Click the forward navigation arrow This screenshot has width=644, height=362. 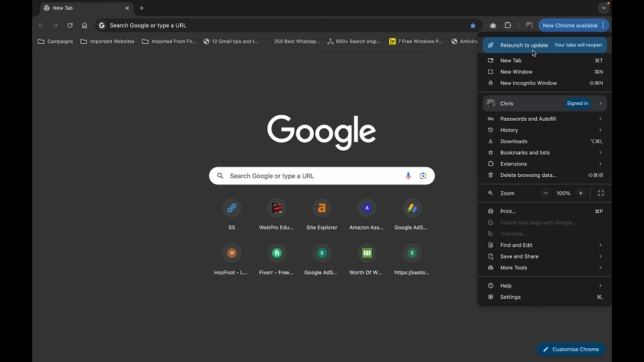click(55, 25)
